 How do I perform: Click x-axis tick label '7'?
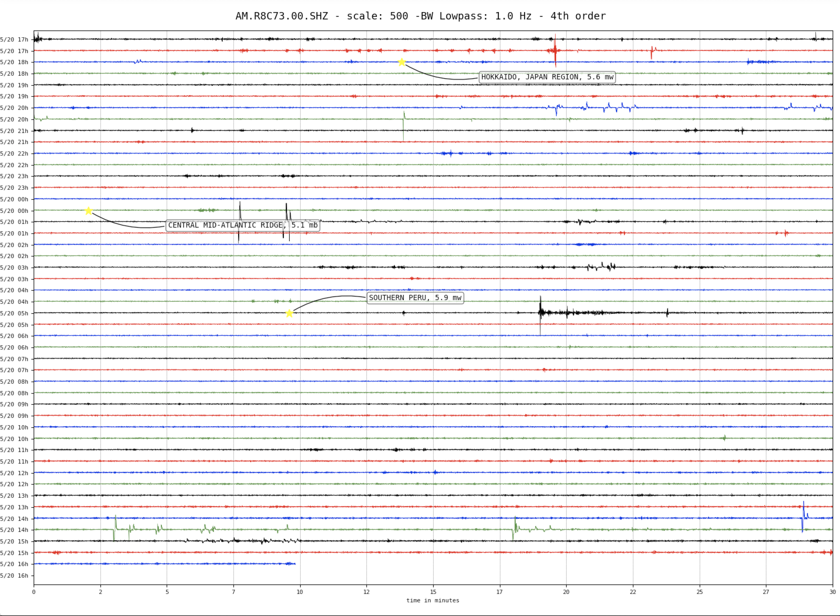(233, 592)
